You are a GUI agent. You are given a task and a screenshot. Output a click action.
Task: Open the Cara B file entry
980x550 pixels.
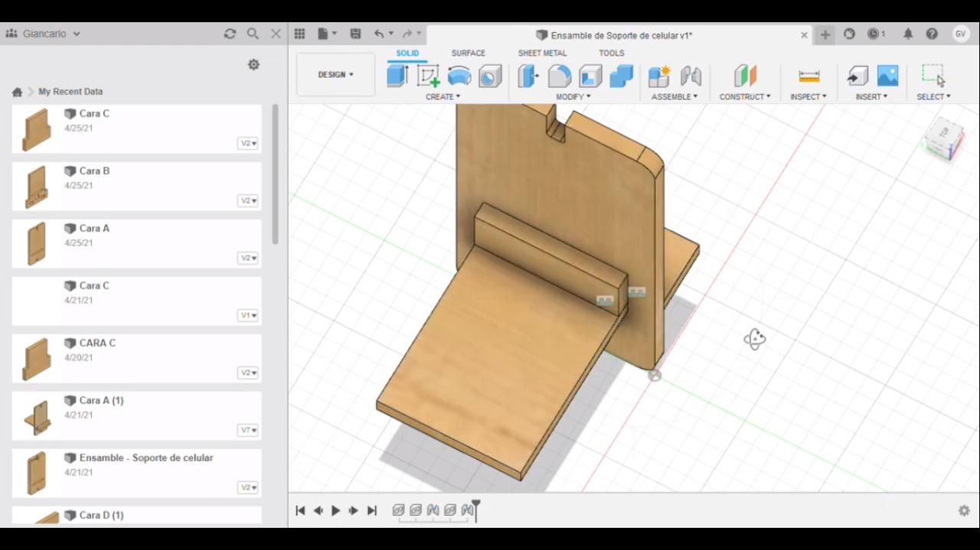click(x=136, y=186)
